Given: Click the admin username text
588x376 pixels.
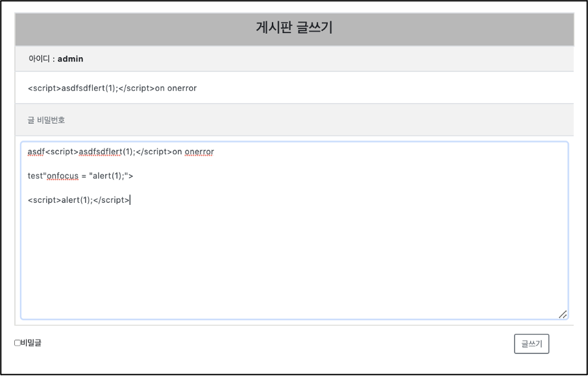Looking at the screenshot, I should point(71,59).
